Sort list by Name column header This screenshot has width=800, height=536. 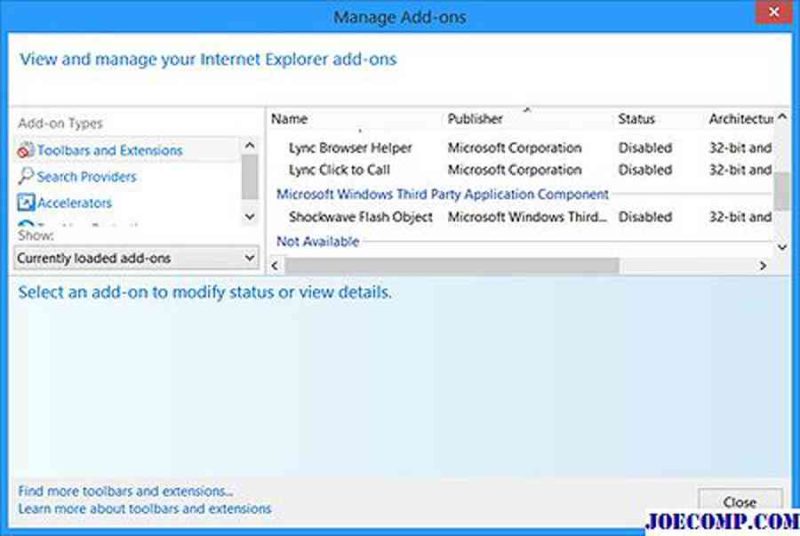click(x=289, y=119)
